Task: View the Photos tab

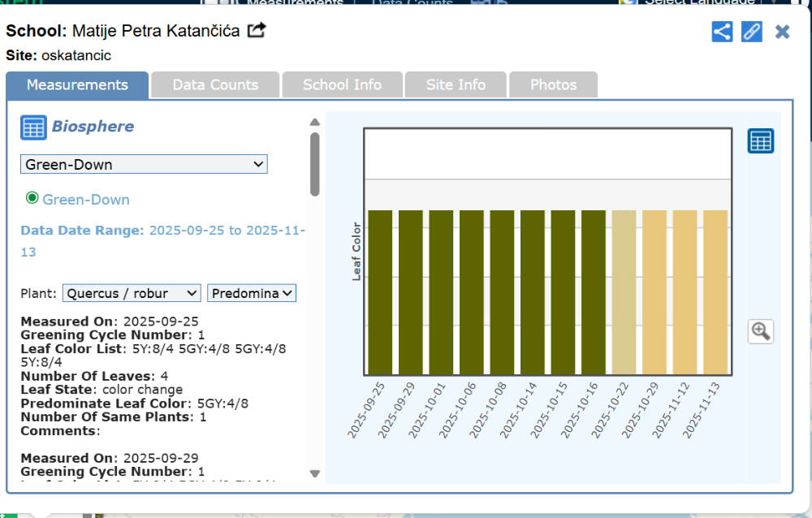Action: [553, 85]
